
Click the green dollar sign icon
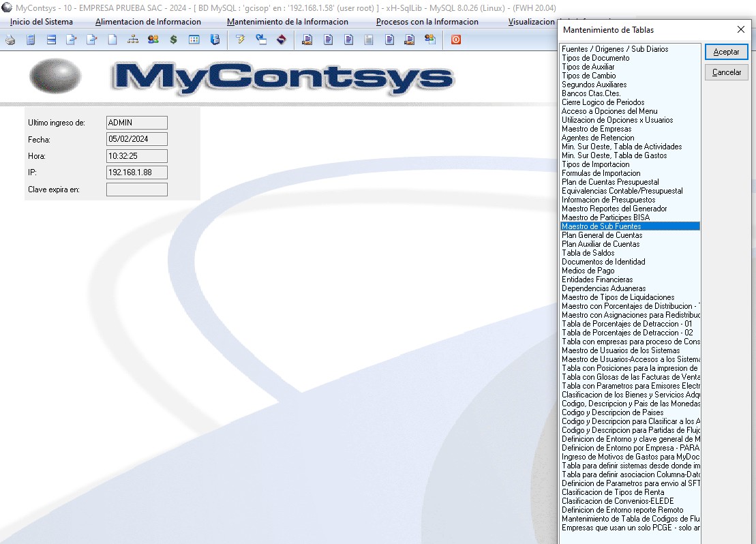tap(174, 40)
